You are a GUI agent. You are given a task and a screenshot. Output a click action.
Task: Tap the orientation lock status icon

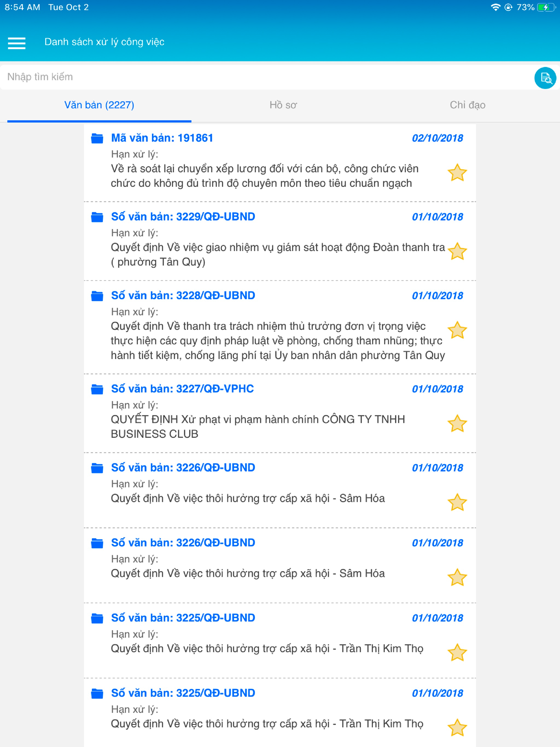pos(508,7)
